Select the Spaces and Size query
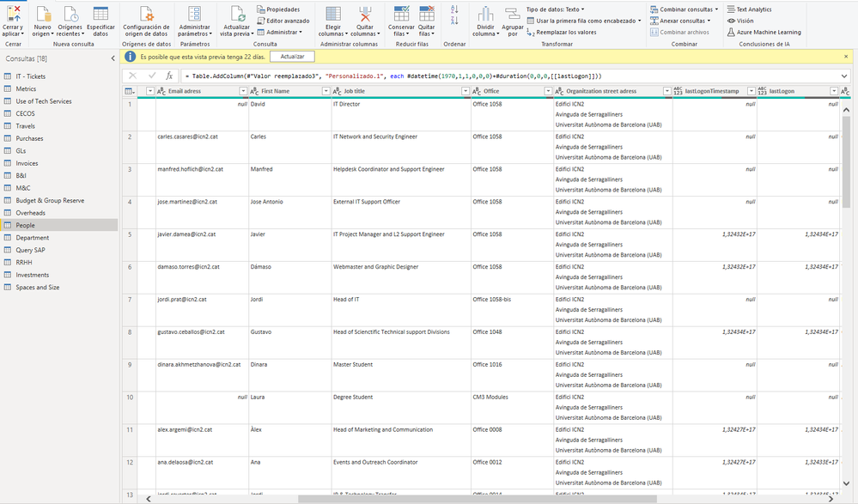This screenshot has width=858, height=504. coord(59,288)
